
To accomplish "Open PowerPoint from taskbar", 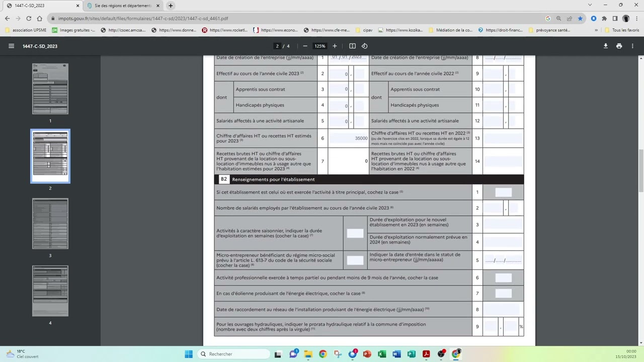I will [x=367, y=354].
